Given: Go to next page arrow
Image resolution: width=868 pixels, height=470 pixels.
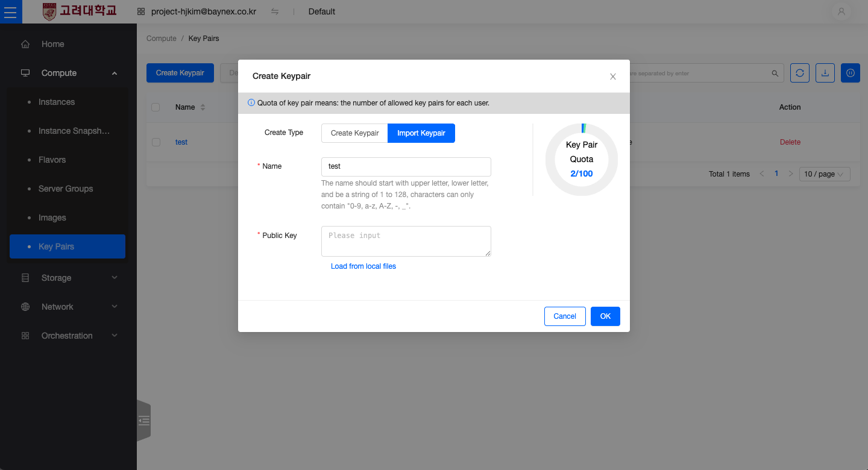Looking at the screenshot, I should pos(791,174).
